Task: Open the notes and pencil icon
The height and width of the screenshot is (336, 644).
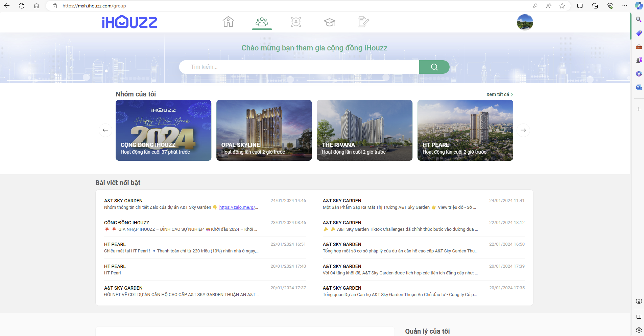Action: click(363, 22)
